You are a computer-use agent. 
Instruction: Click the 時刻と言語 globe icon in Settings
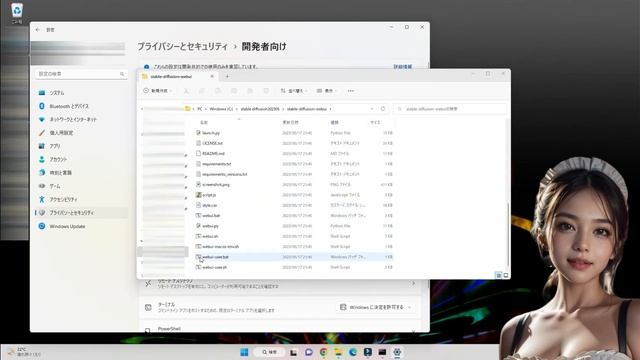pos(42,173)
